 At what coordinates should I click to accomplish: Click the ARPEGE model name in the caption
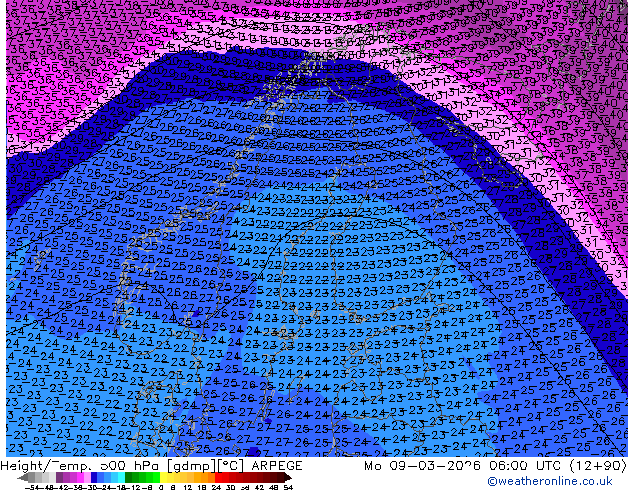(277, 466)
